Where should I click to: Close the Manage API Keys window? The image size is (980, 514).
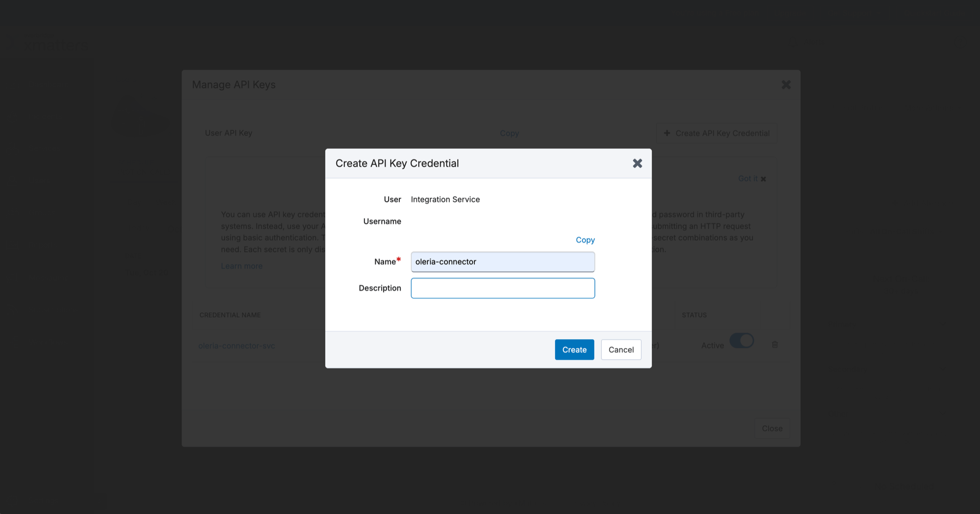pos(786,85)
